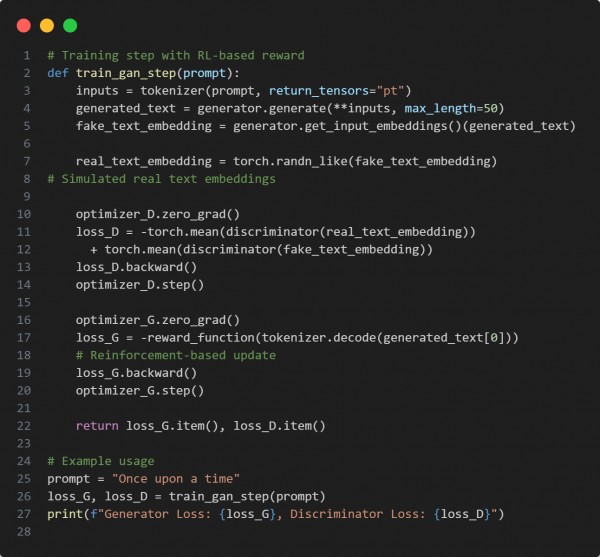
Task: Click 'optimizer_G.step()' on line 20
Action: click(x=140, y=390)
